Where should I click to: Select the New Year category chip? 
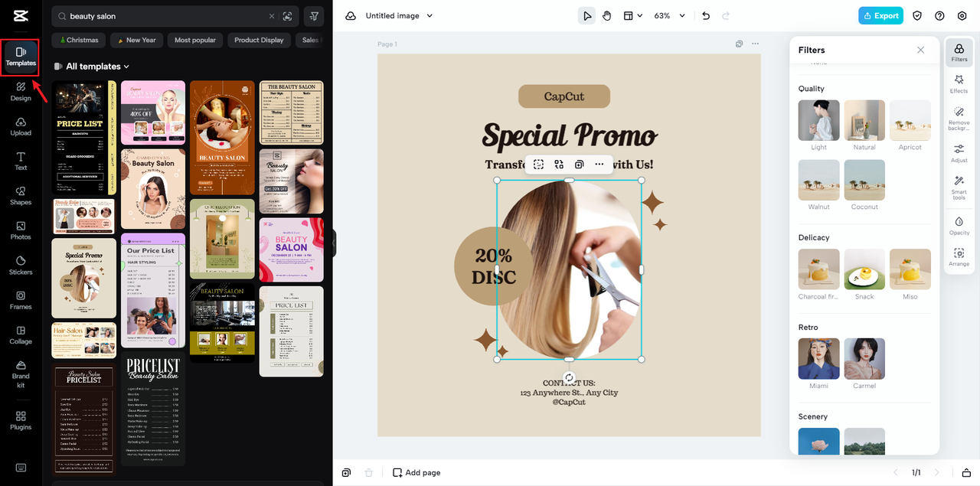136,40
